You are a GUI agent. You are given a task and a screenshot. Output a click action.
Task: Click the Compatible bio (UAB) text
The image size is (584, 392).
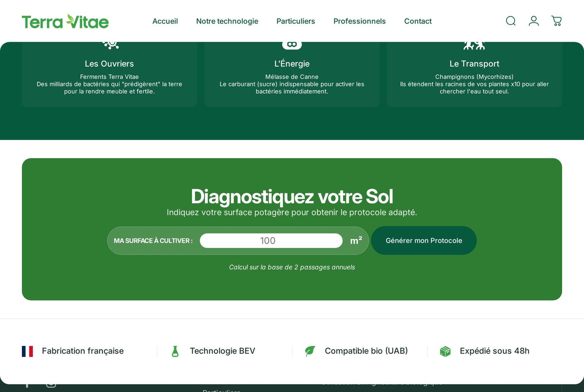click(x=366, y=351)
